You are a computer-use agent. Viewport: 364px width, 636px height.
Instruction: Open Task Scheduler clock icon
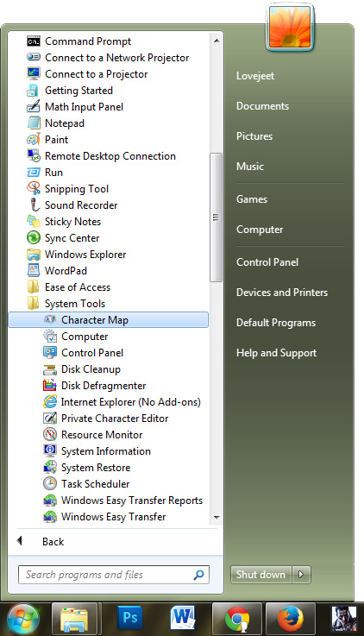(49, 483)
